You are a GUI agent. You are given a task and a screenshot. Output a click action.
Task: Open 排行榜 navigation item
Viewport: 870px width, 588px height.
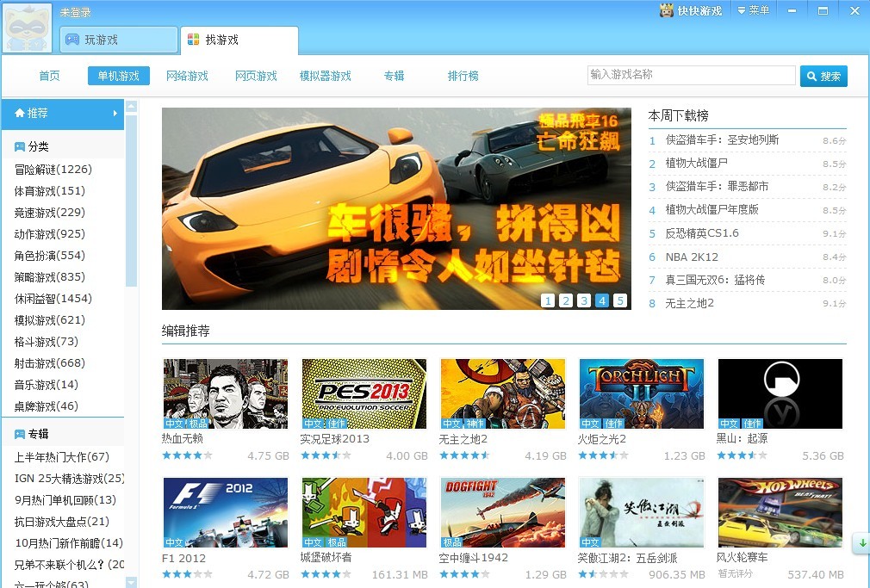[x=463, y=76]
